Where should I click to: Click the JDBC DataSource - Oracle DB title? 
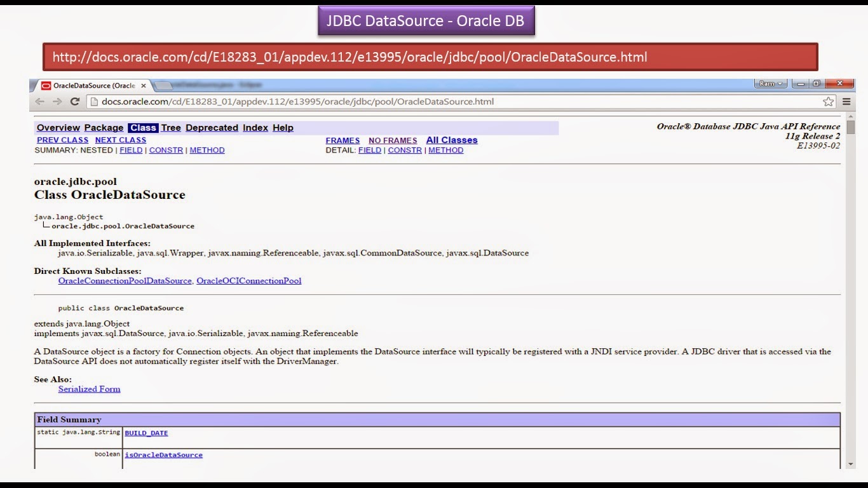[x=426, y=20]
